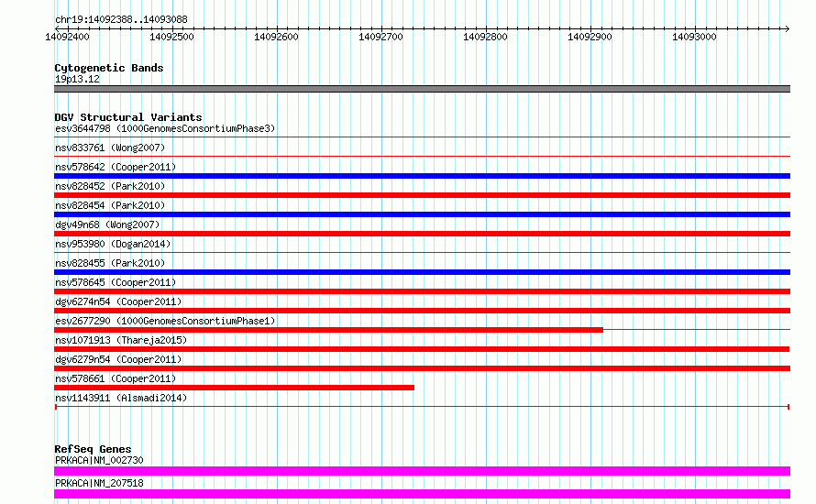
Task: Click the blue bar under nsv828455
Action: tap(422, 272)
